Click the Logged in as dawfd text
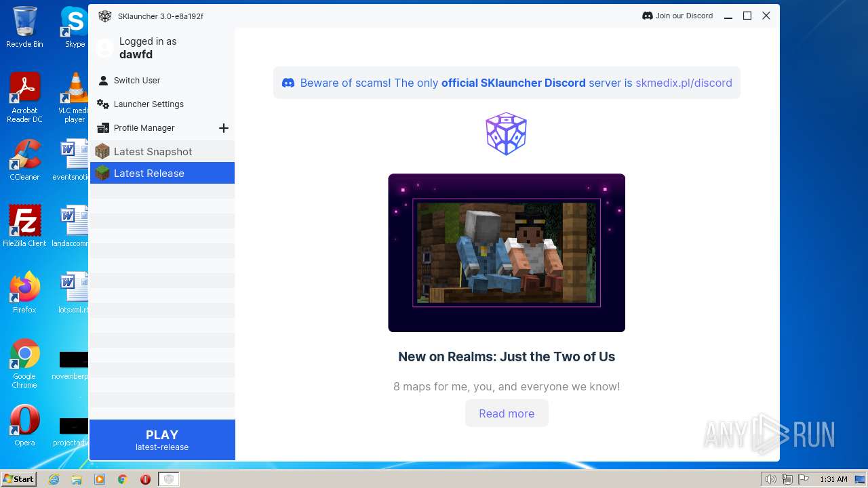 coord(148,48)
